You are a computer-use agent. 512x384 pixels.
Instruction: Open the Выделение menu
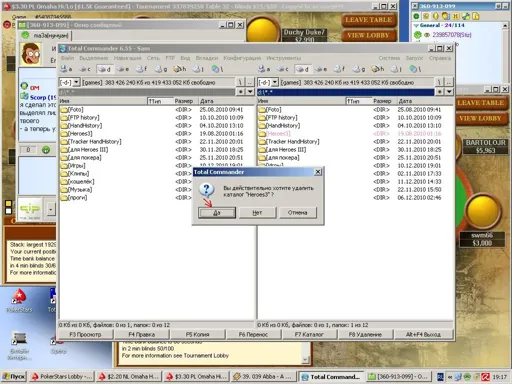click(94, 58)
